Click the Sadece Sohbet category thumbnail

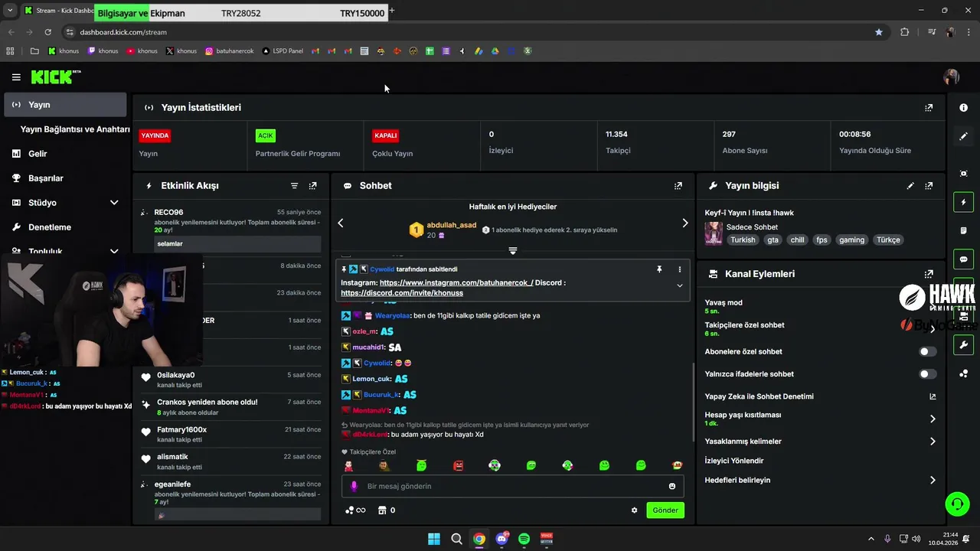714,233
